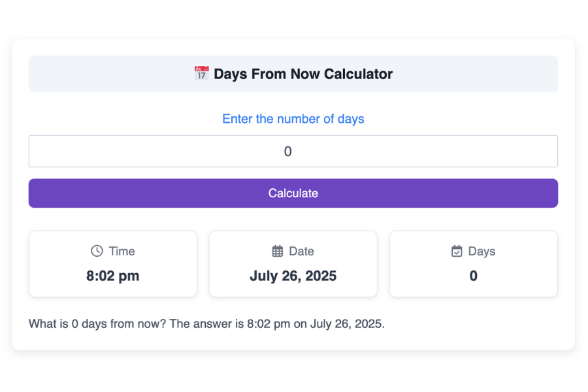Click the Date result card

(293, 264)
